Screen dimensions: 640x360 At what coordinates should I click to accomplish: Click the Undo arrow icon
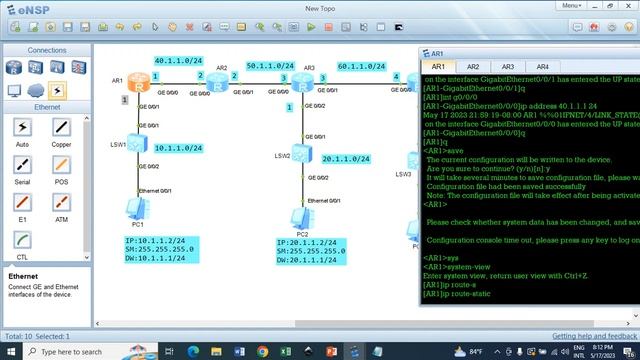[120, 27]
